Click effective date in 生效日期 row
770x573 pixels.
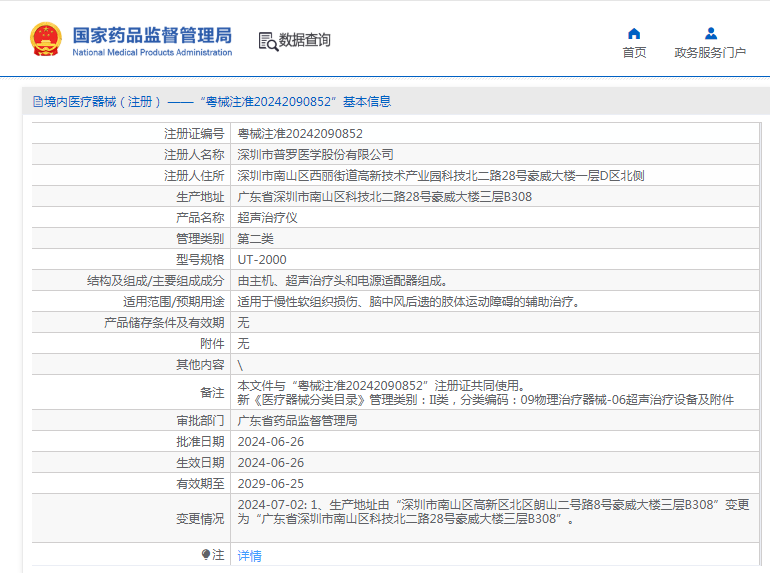click(x=271, y=463)
